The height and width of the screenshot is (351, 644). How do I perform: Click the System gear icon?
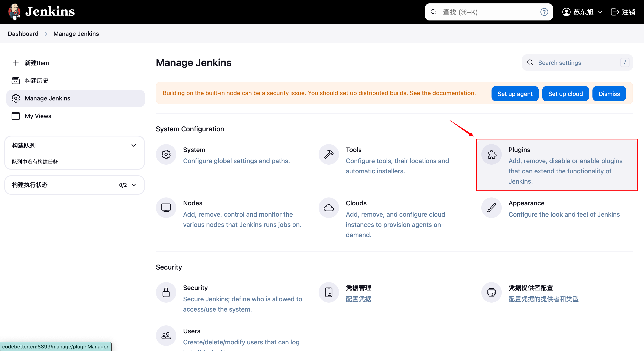click(x=166, y=154)
